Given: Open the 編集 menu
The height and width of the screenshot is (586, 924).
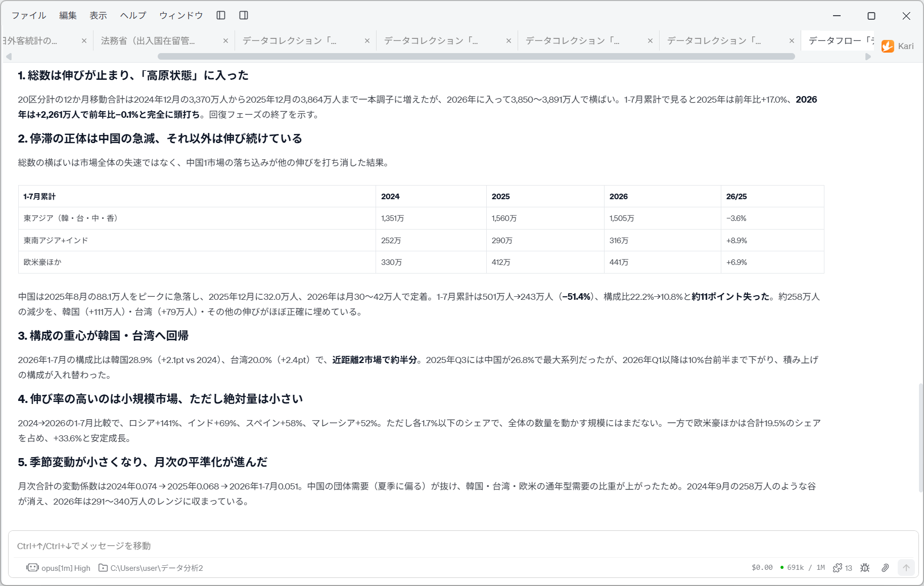Looking at the screenshot, I should pos(68,16).
